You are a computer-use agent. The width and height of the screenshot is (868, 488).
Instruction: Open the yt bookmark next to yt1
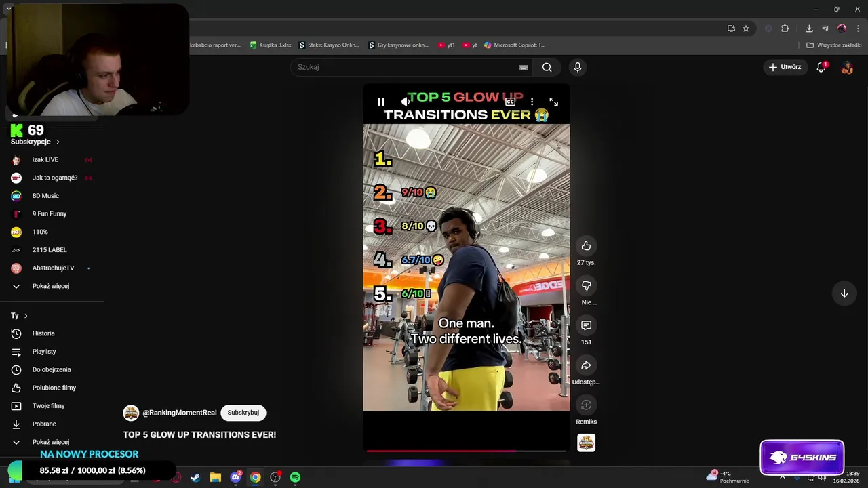click(x=470, y=45)
